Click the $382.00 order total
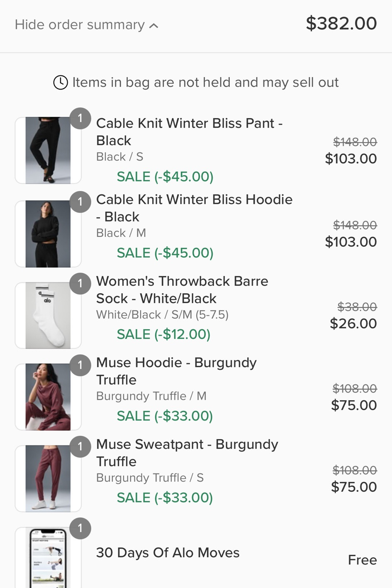392x588 pixels. click(341, 23)
